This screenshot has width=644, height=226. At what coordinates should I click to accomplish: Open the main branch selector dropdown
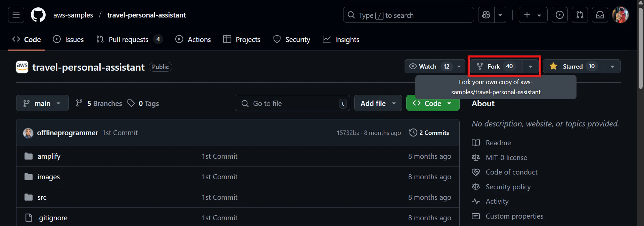42,103
